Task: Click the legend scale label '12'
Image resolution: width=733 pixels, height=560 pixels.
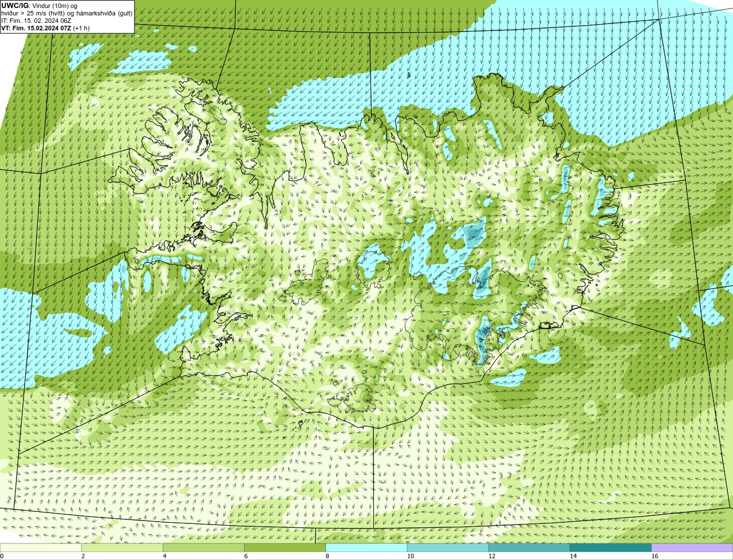Action: click(x=492, y=556)
